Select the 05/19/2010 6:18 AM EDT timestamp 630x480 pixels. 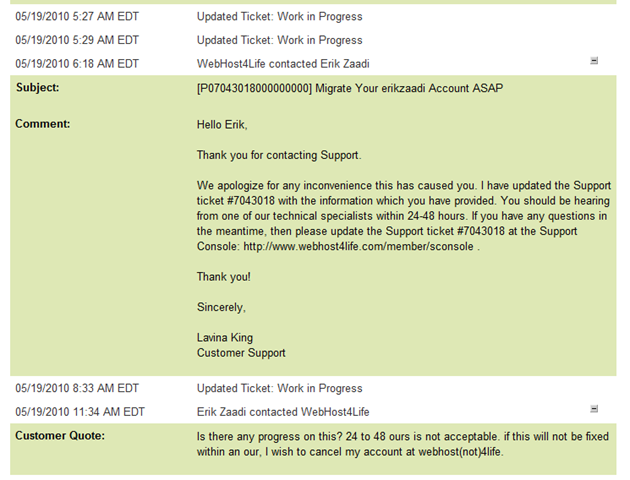pyautogui.click(x=77, y=64)
